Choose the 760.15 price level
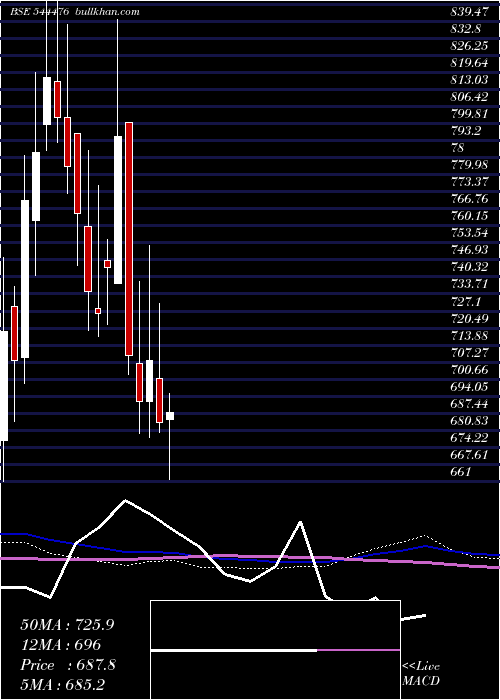This screenshot has height=700, width=500. 470,216
